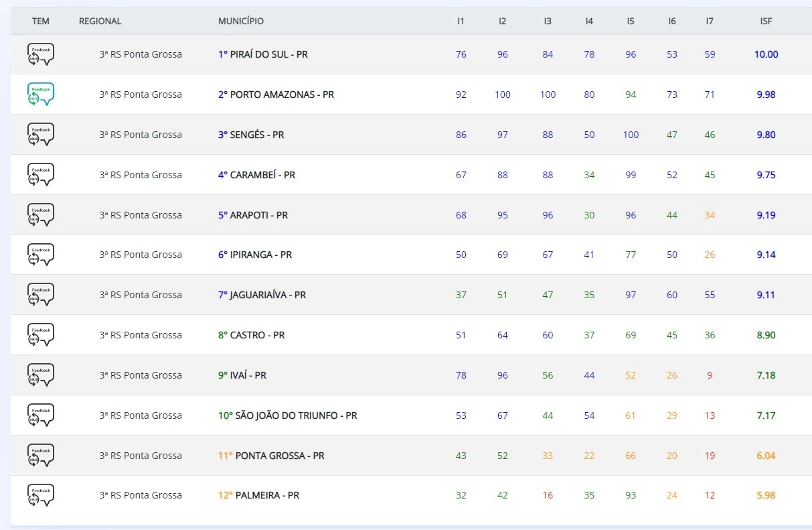Click the I1 column header
The width and height of the screenshot is (812, 530).
(461, 21)
